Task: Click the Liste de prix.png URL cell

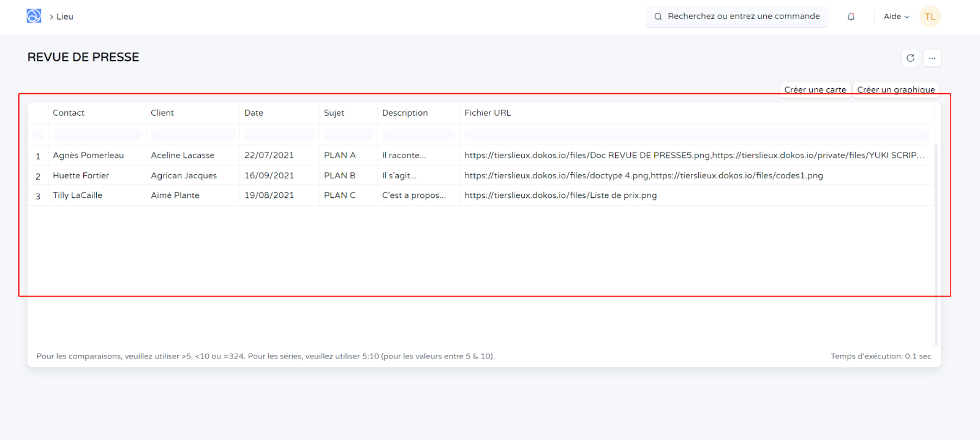Action: (x=560, y=195)
